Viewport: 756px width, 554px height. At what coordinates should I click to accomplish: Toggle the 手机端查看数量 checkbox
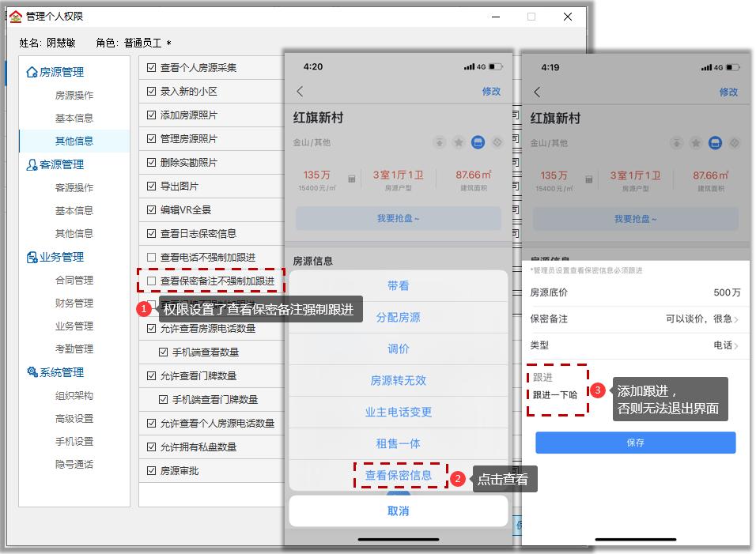pos(161,353)
